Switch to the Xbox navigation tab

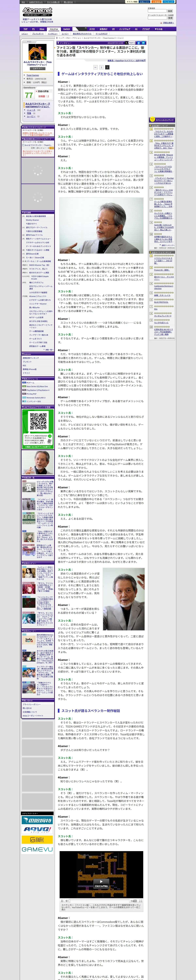[x=42, y=29]
